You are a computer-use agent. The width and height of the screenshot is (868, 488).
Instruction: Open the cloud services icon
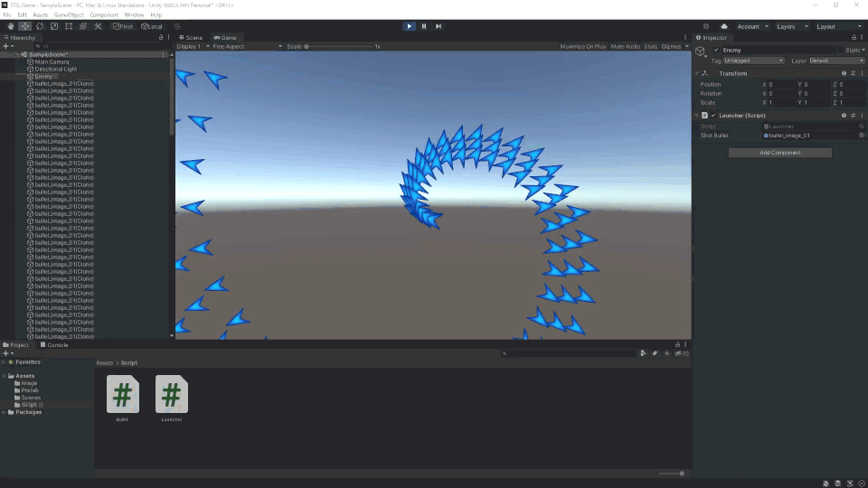[724, 26]
